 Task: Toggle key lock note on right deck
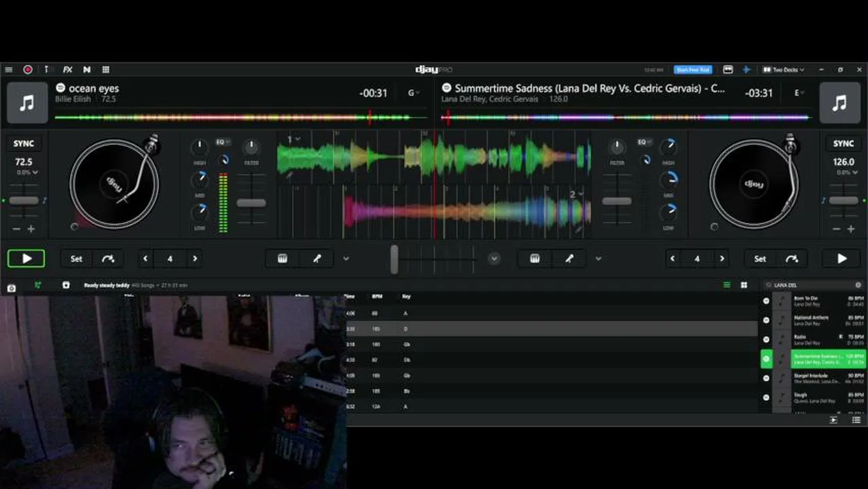(x=823, y=201)
